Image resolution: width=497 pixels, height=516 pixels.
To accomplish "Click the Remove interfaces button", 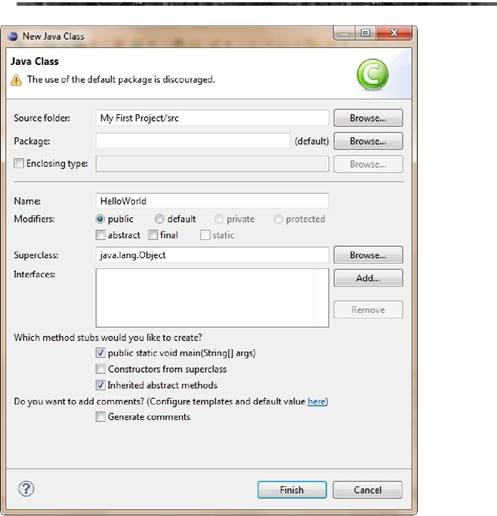I will tap(368, 310).
